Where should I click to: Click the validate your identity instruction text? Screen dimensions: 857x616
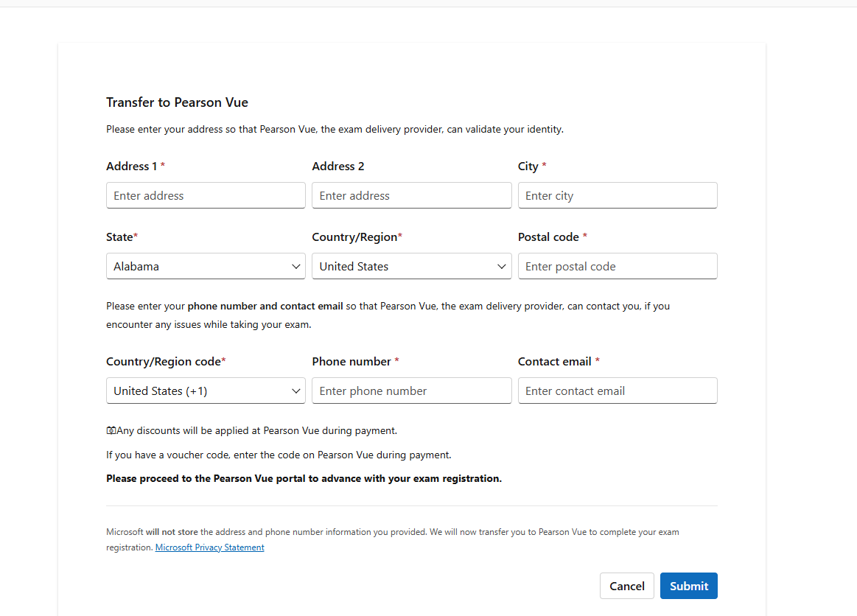(x=335, y=129)
